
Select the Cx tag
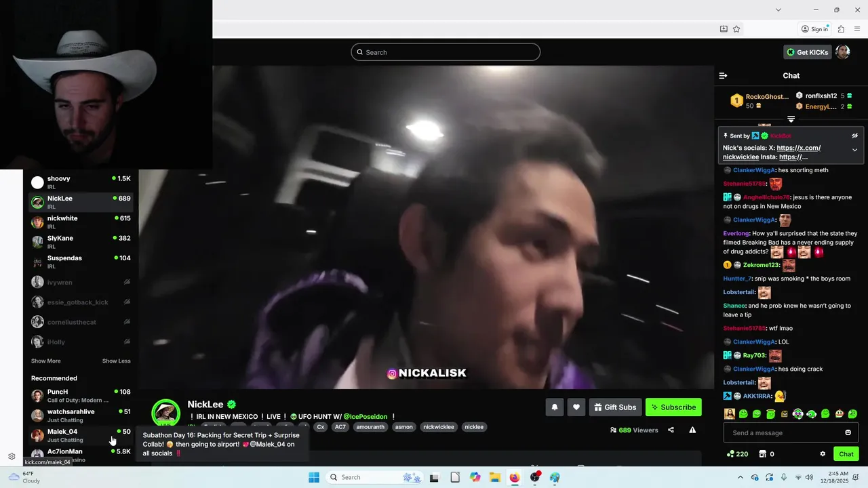click(321, 427)
